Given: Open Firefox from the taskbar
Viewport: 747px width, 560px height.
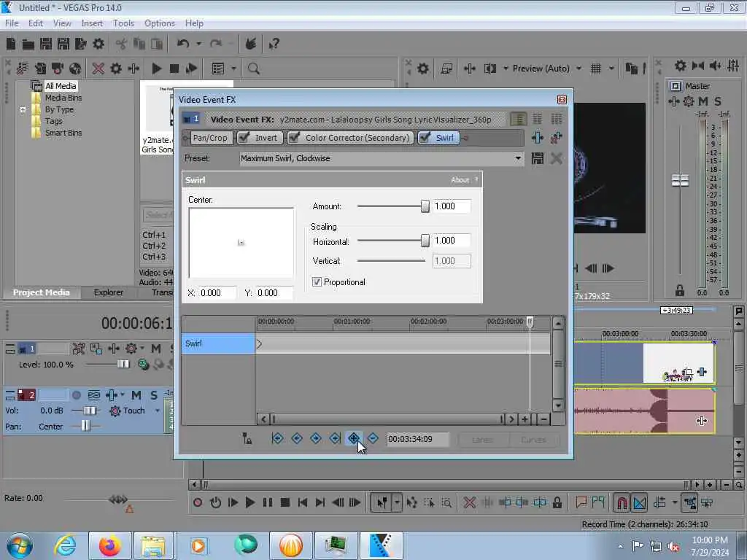Looking at the screenshot, I should (109, 545).
